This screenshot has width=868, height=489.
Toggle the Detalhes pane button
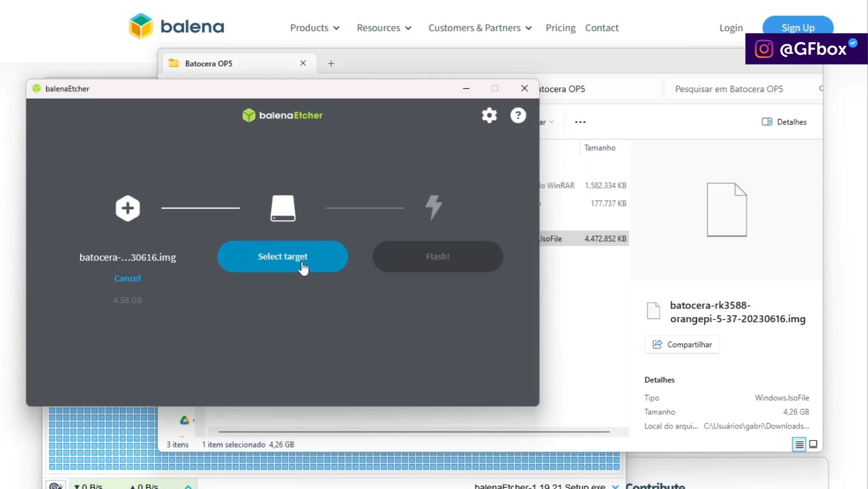(x=784, y=122)
